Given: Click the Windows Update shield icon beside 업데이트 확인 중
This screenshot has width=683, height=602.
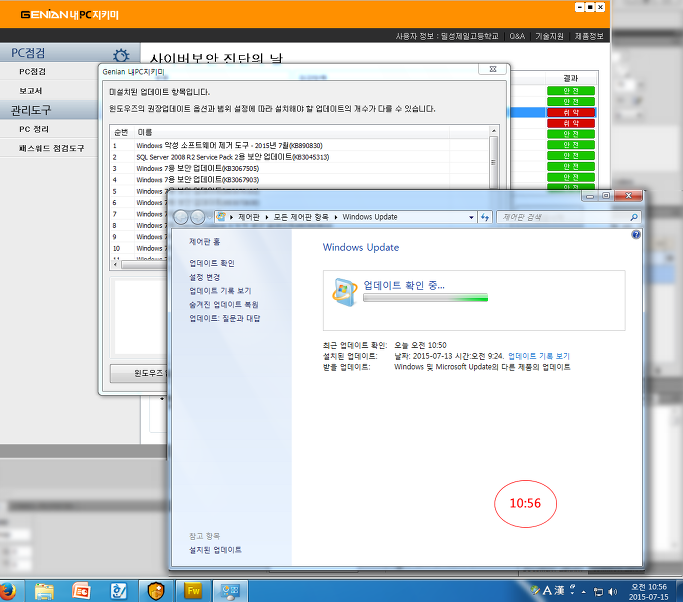Looking at the screenshot, I should 345,292.
